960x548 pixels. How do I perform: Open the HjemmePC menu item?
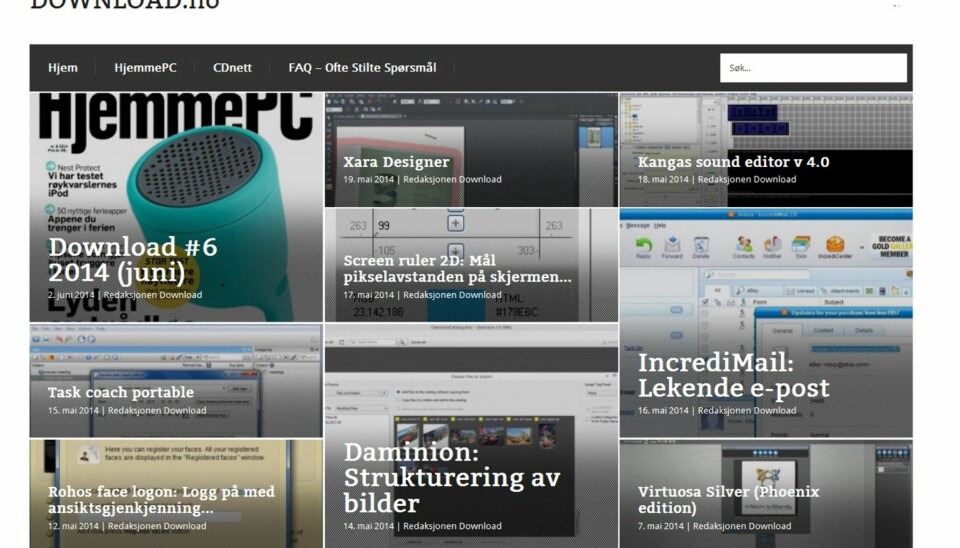coord(145,68)
